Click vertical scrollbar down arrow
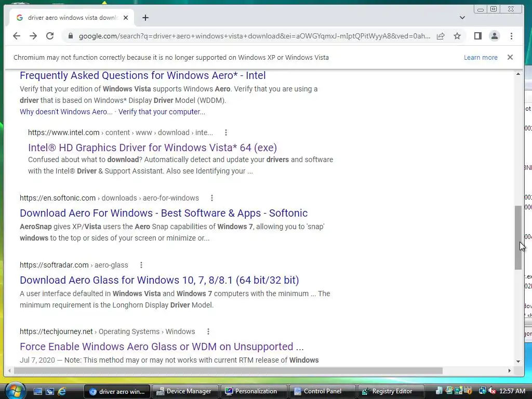This screenshot has width=532, height=399. pos(518,362)
